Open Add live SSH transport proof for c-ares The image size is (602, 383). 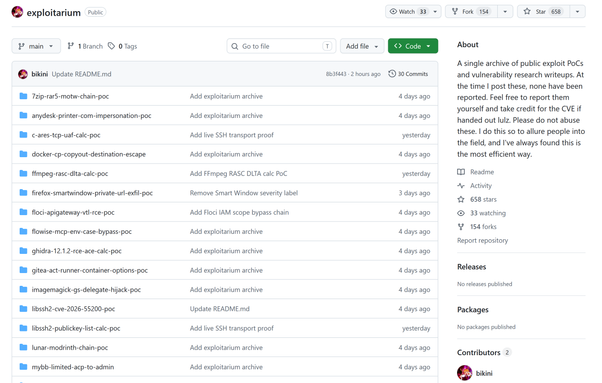(x=232, y=135)
